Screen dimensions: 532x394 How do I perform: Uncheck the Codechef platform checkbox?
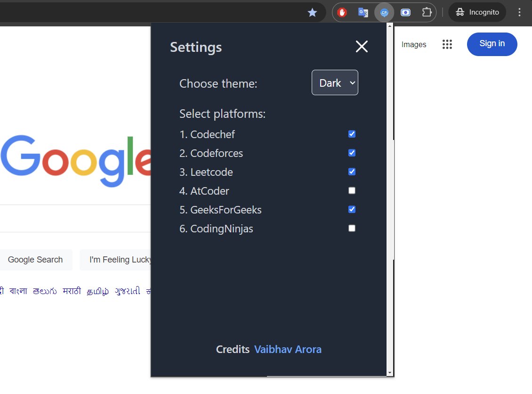(352, 134)
